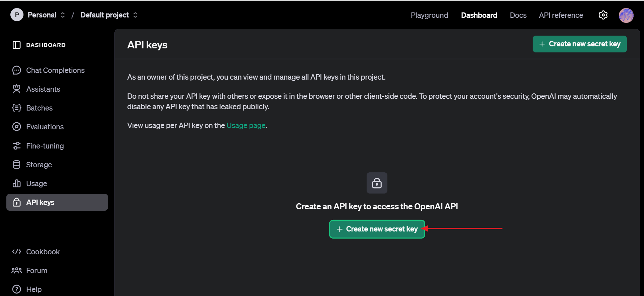Viewport: 644px width, 296px height.
Task: Click the top-right Create new secret key button
Action: pyautogui.click(x=580, y=44)
